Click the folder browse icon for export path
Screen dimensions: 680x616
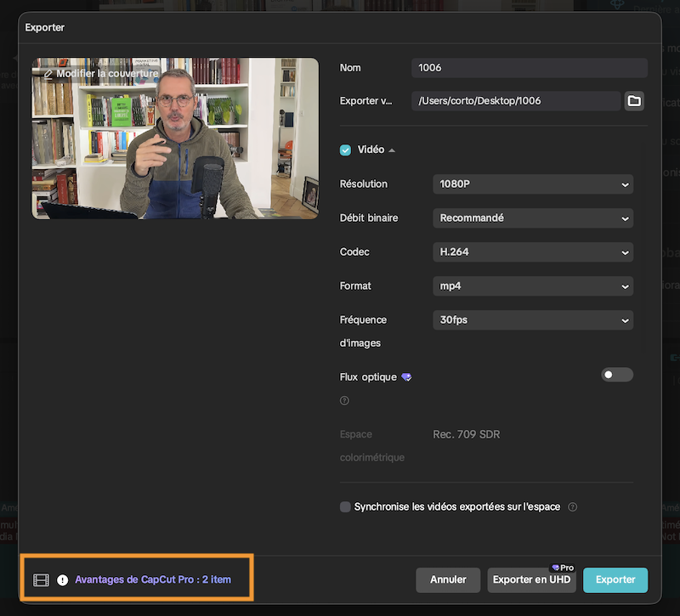(x=634, y=101)
